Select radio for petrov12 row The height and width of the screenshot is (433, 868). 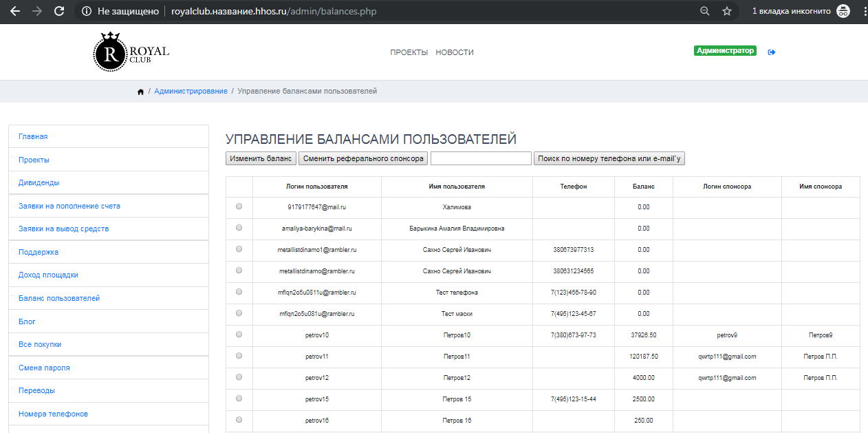pos(239,377)
